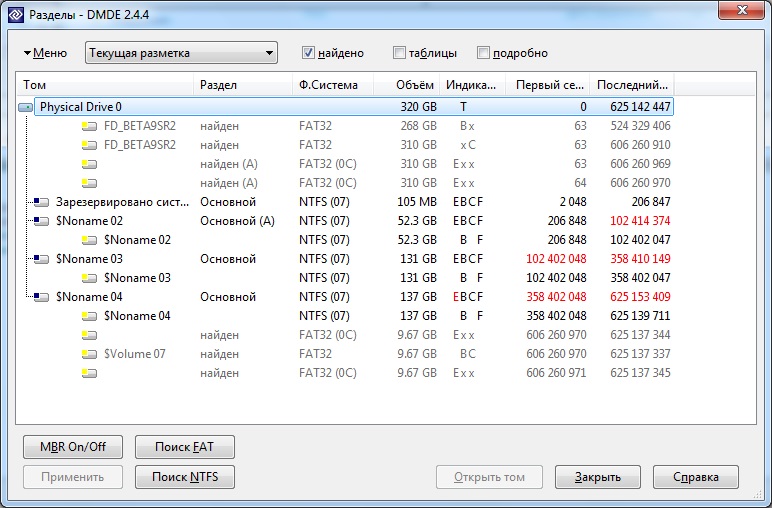Click the Physical Drive 0 disk icon
This screenshot has width=772, height=508.
pyautogui.click(x=26, y=107)
